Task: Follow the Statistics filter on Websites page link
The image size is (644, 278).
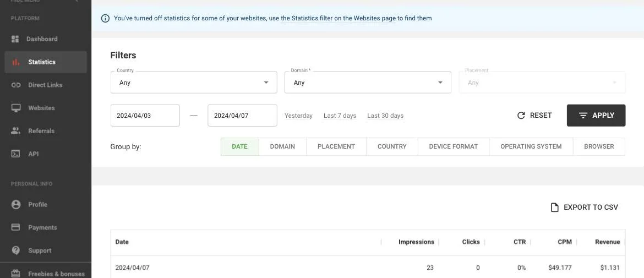Action: pyautogui.click(x=338, y=18)
